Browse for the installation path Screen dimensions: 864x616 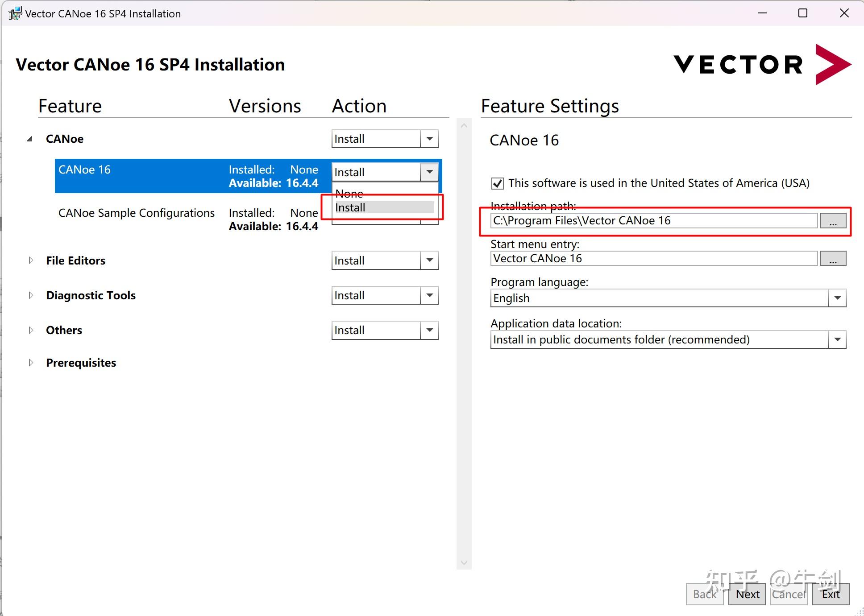(x=832, y=221)
